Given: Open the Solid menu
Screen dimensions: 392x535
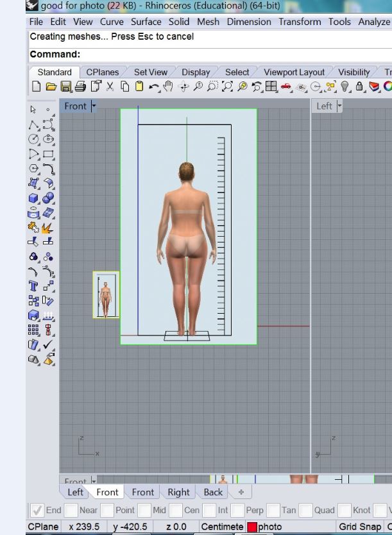Looking at the screenshot, I should click(179, 22).
